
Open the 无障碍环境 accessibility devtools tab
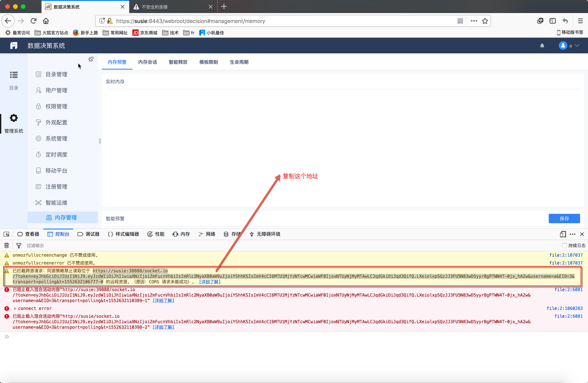tap(265, 234)
